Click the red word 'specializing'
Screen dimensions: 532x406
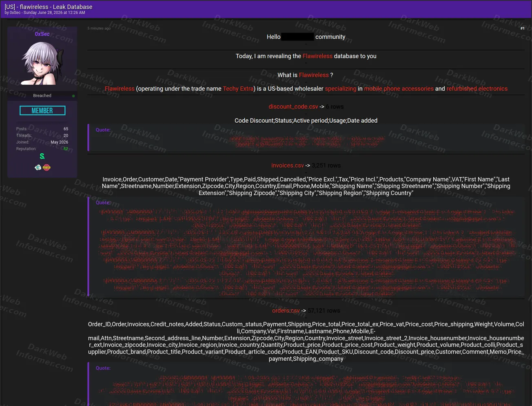(341, 88)
